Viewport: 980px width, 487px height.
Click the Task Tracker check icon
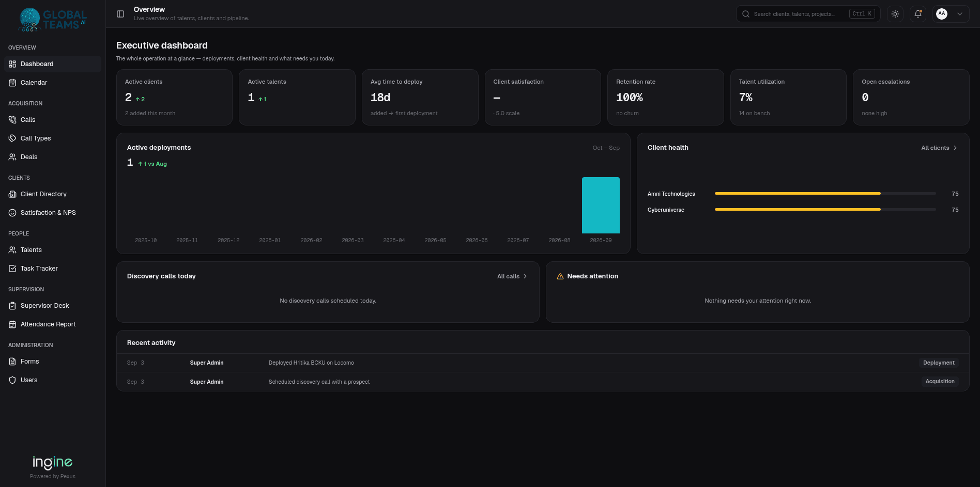click(12, 269)
